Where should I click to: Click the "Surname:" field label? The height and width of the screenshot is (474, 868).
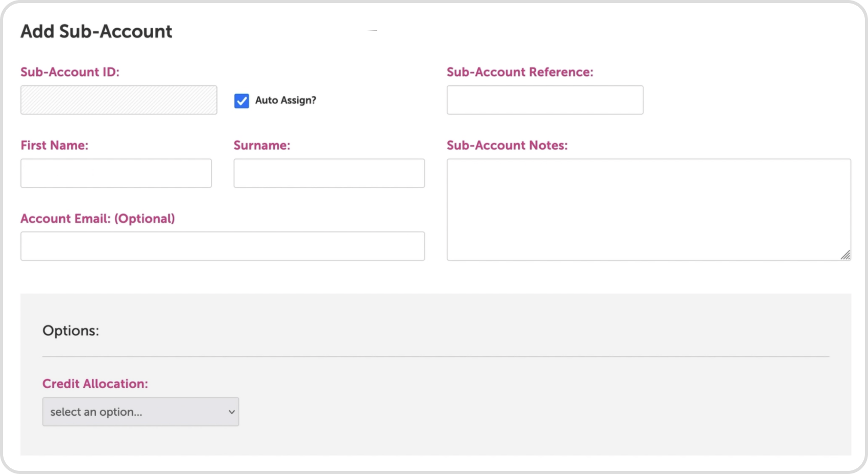(x=262, y=146)
